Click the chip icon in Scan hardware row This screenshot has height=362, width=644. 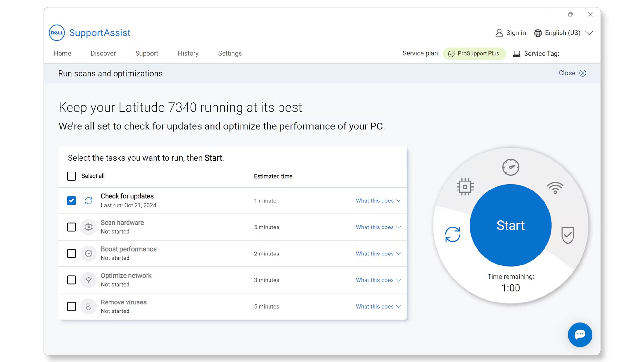[89, 227]
